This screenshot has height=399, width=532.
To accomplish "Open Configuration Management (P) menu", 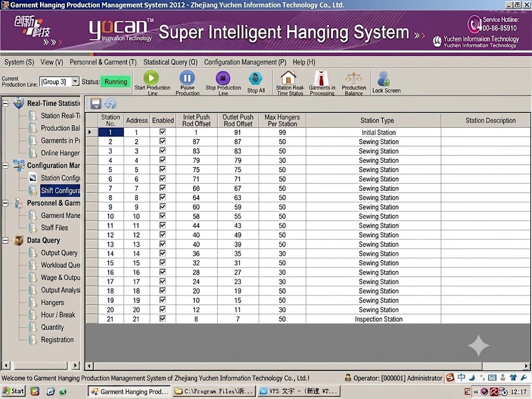I will [x=245, y=62].
